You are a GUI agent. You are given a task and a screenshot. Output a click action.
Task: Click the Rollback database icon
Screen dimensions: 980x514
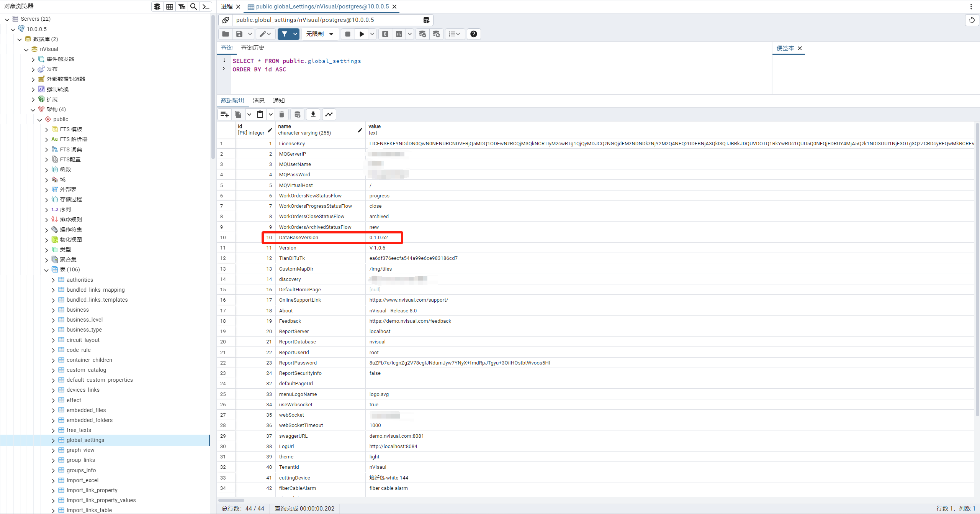click(436, 34)
